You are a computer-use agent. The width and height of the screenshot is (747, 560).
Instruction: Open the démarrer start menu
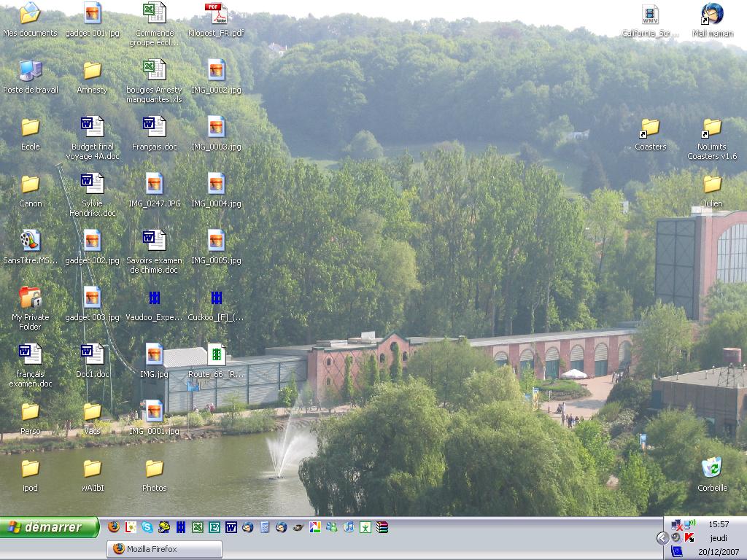click(50, 527)
